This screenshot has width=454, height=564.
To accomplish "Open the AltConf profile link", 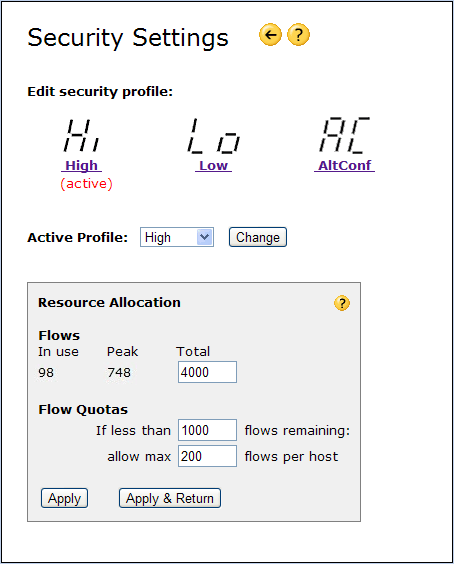I will (344, 165).
